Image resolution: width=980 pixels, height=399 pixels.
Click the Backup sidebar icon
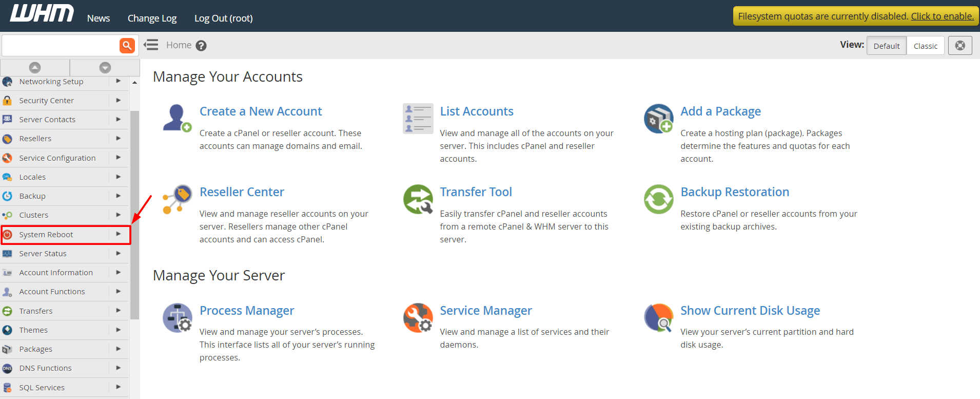click(x=7, y=196)
